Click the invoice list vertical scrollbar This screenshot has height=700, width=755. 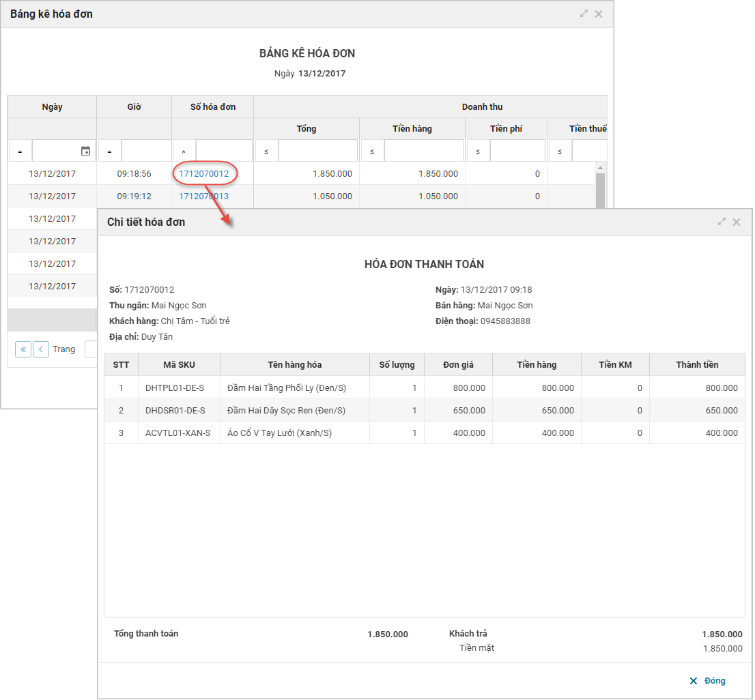[601, 191]
